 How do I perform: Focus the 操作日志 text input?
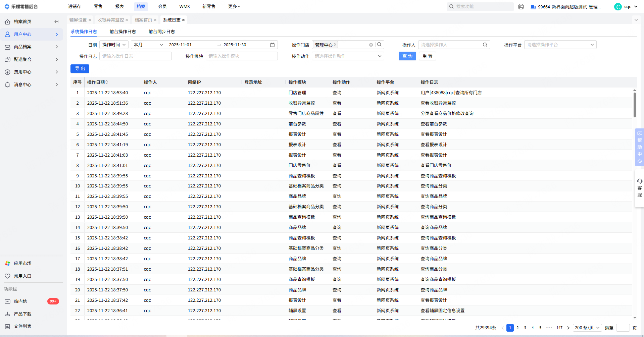[136, 56]
